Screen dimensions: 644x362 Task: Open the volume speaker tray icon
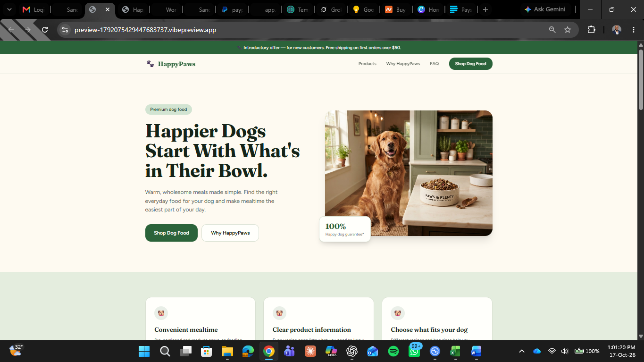point(565,351)
